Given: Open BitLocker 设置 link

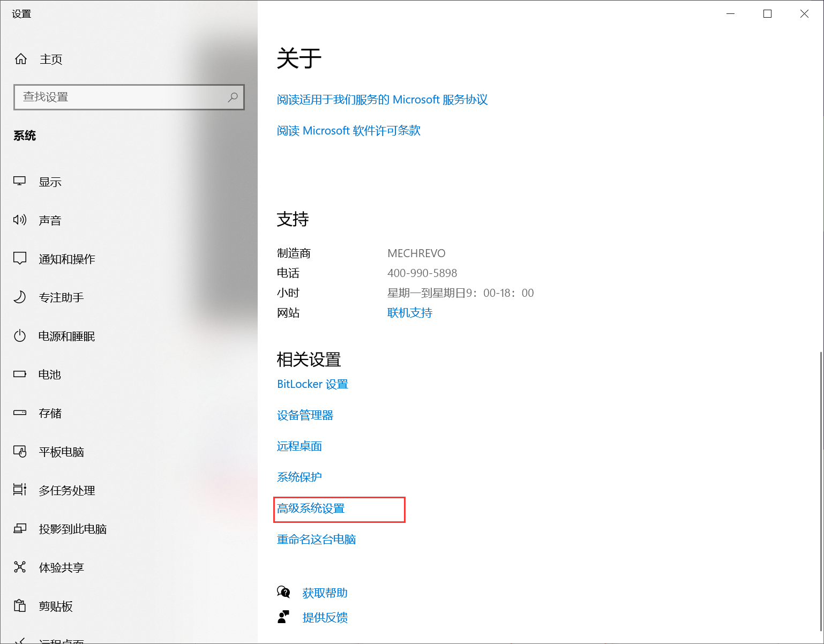Looking at the screenshot, I should [312, 384].
